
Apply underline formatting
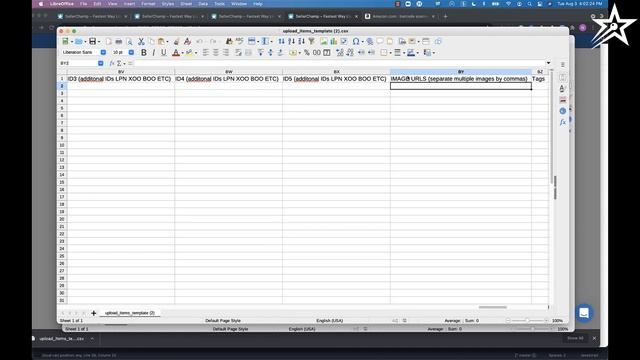pos(164,53)
